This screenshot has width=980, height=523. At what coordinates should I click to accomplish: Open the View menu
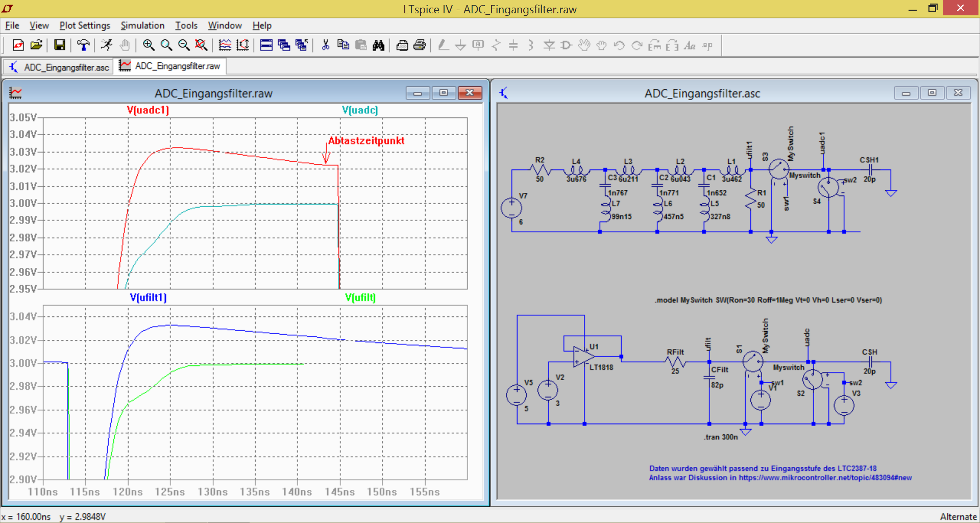coord(39,26)
